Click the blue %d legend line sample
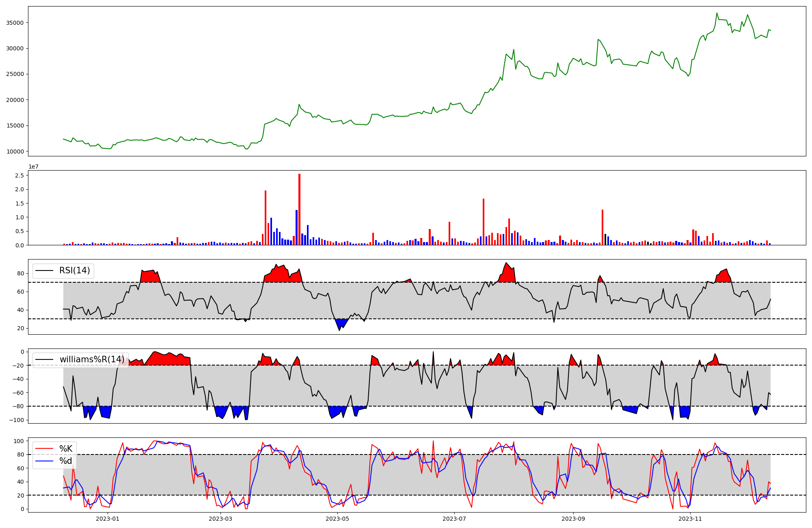 pos(44,461)
